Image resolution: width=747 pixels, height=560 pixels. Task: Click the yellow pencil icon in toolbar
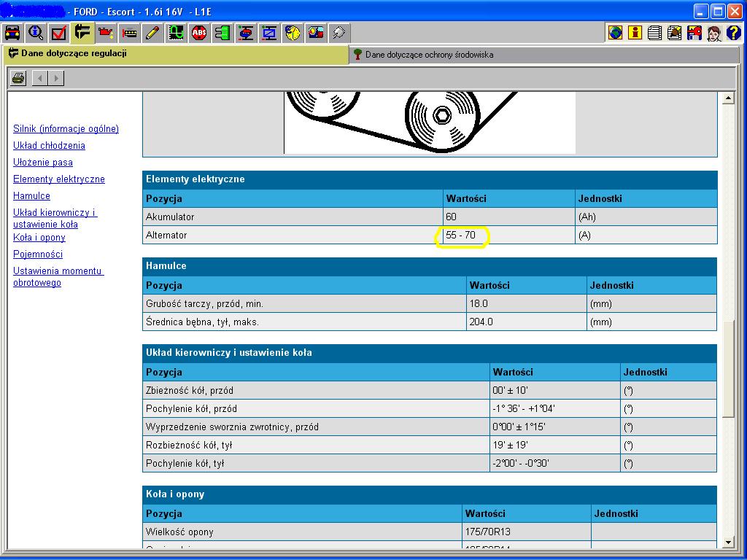pyautogui.click(x=152, y=33)
